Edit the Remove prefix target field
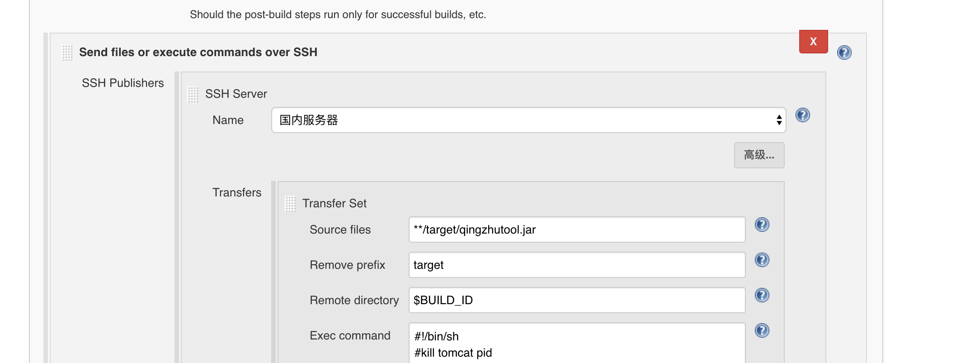The image size is (980, 363). (x=576, y=265)
